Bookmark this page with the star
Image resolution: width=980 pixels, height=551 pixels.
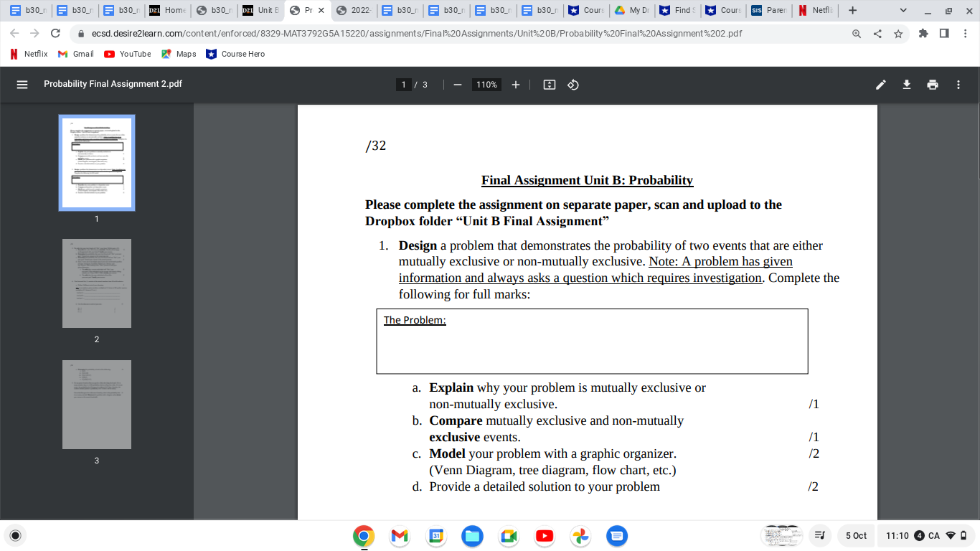tap(897, 33)
